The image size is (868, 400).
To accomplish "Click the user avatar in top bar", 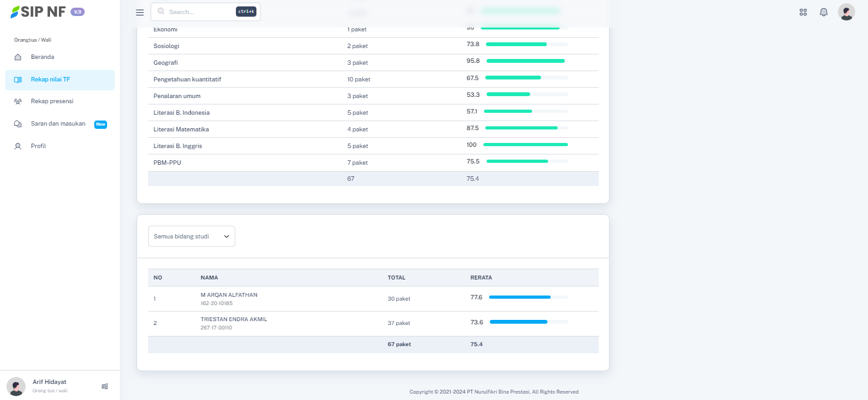I will coord(846,12).
